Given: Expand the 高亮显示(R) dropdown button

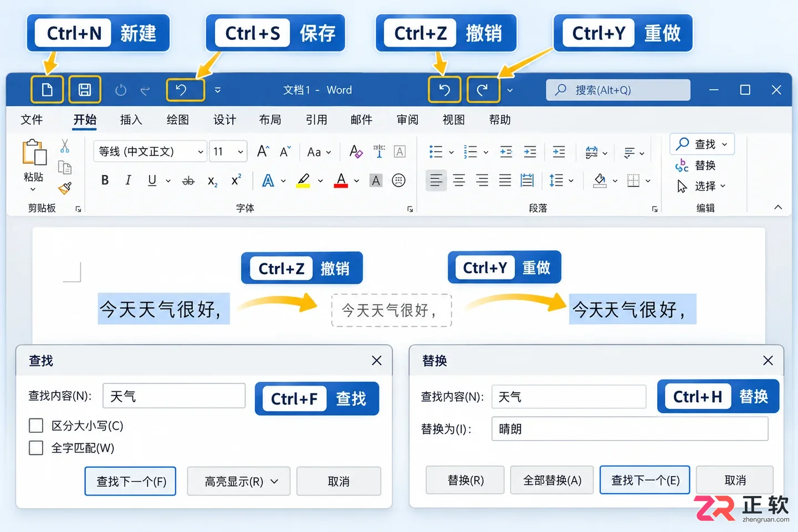Looking at the screenshot, I should [x=239, y=481].
